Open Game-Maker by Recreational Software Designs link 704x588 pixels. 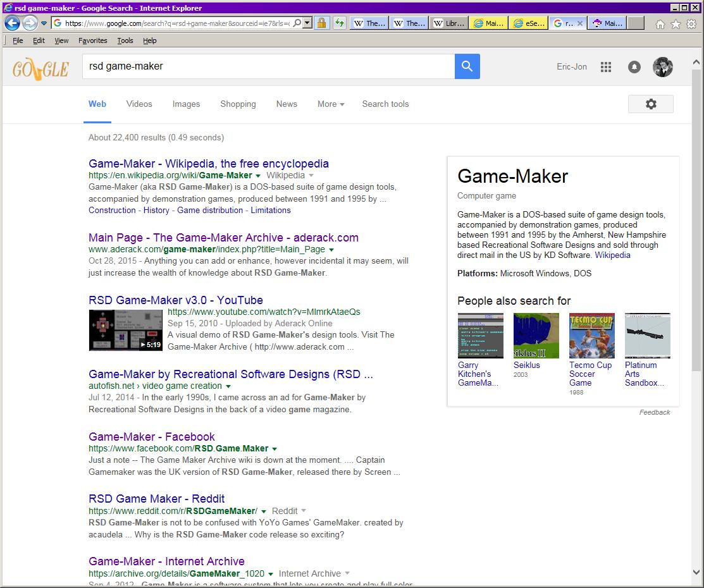tap(230, 374)
